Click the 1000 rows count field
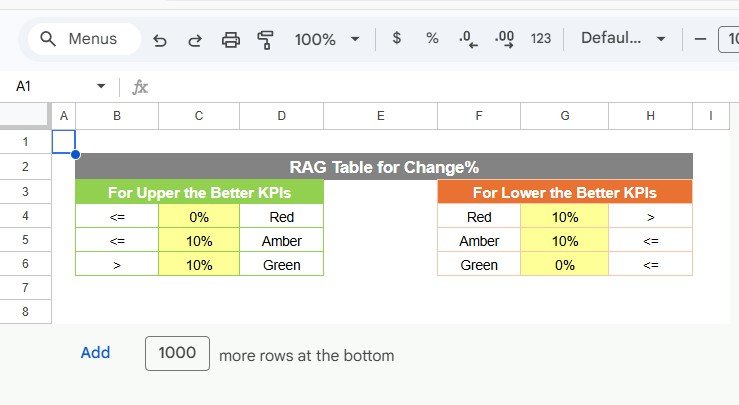 pos(177,353)
